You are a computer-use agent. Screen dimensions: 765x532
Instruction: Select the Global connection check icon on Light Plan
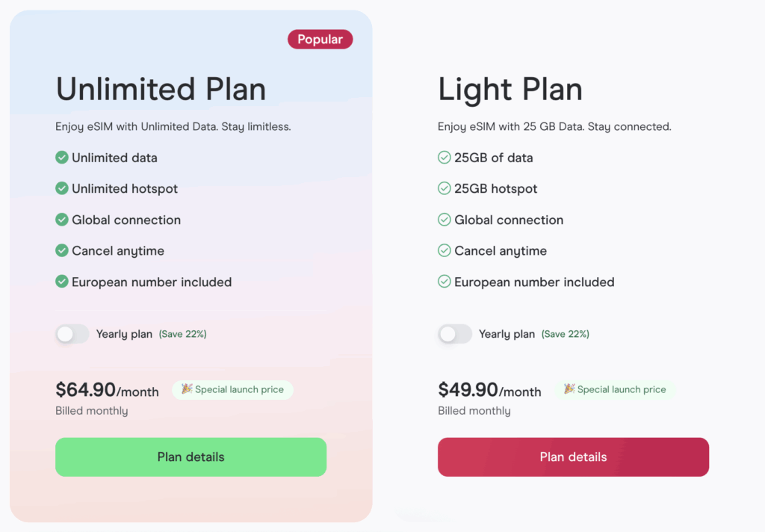click(445, 220)
